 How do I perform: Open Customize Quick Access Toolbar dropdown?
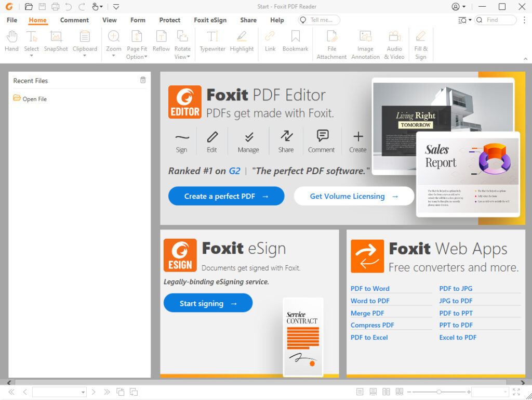[116, 6]
